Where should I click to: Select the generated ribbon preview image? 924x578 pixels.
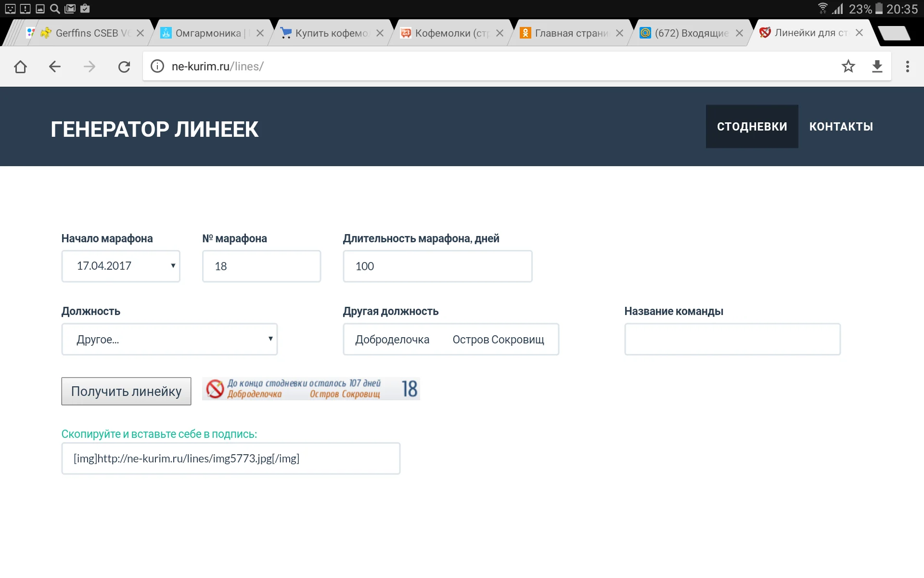click(x=311, y=389)
